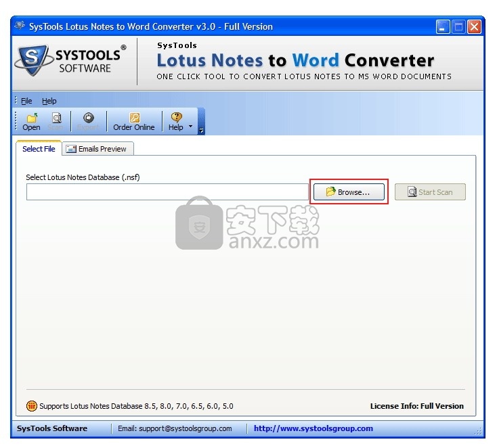Open the Help menu in menu bar
The width and height of the screenshot is (497, 448).
pyautogui.click(x=49, y=101)
